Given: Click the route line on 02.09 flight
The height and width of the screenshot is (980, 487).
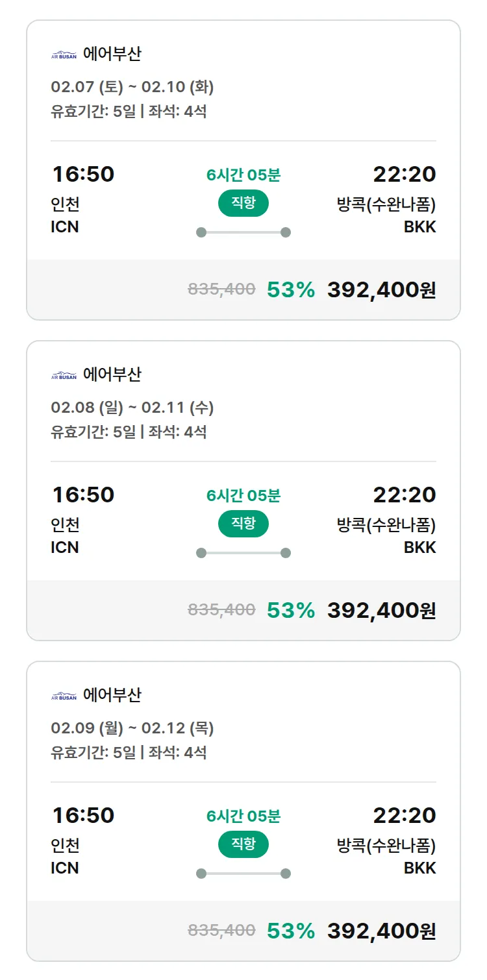Looking at the screenshot, I should click(x=243, y=874).
